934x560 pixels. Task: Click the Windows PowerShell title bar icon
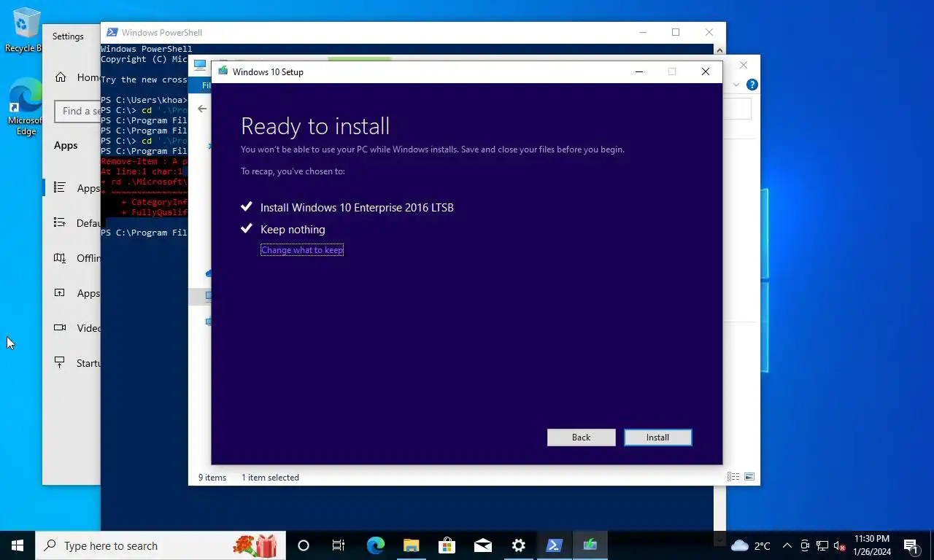click(112, 32)
